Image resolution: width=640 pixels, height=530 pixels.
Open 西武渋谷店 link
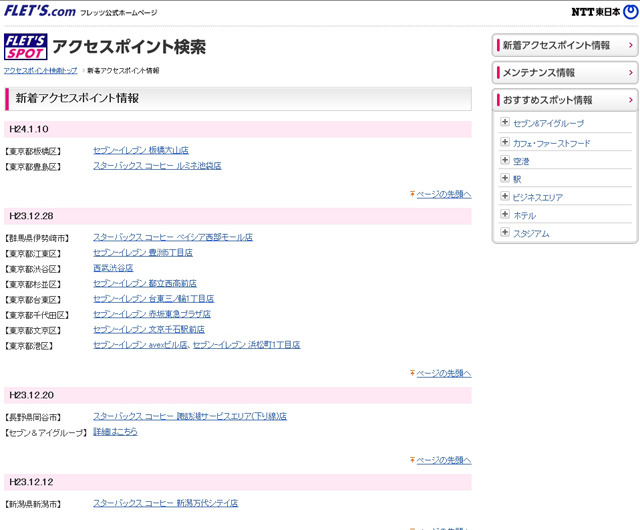pos(113,268)
